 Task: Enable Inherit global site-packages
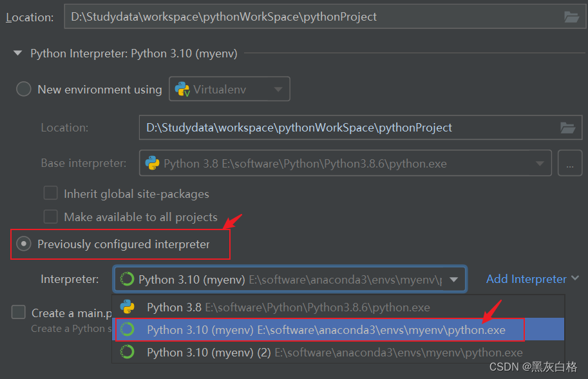[50, 193]
